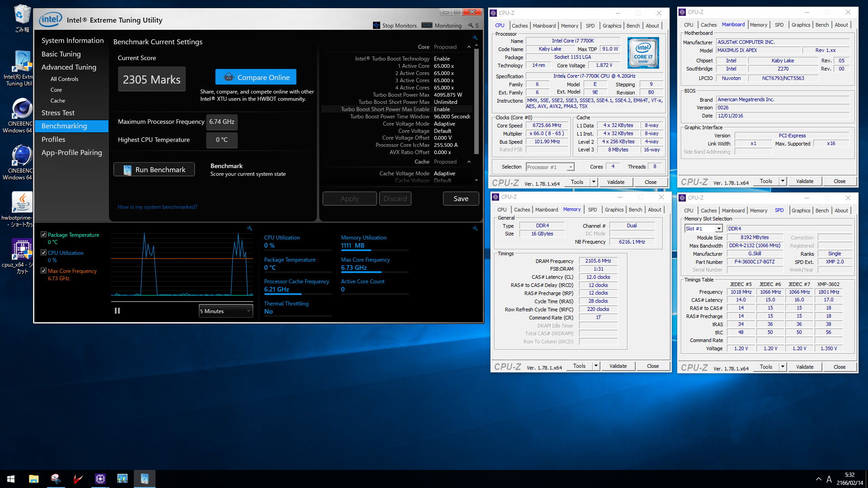Collapse the Cache Proposed section
This screenshot has height=488, width=868.
coord(469,162)
